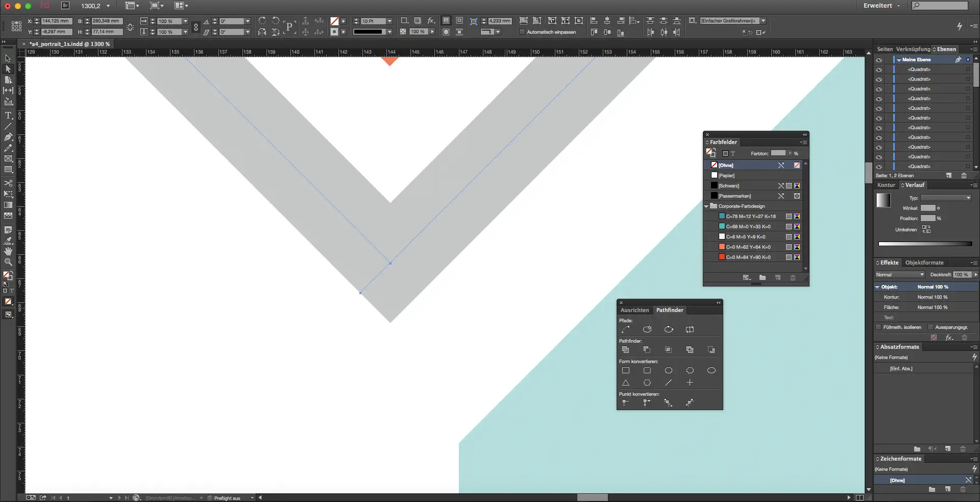Select the C=0 M=84 Y=90 K=0 swatch
The image size is (980, 502).
(748, 257)
